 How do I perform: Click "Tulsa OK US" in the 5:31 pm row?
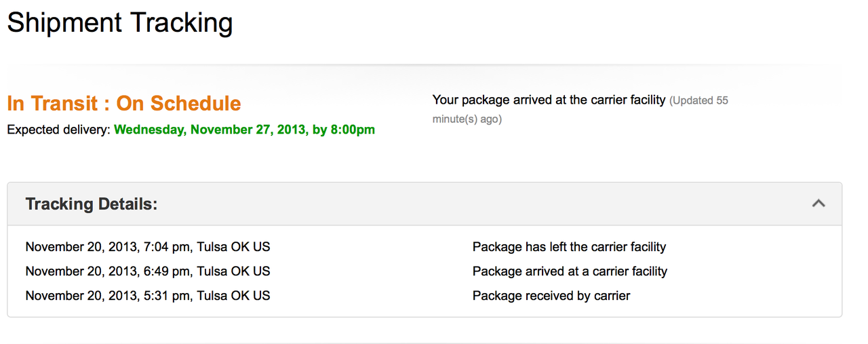tap(233, 296)
